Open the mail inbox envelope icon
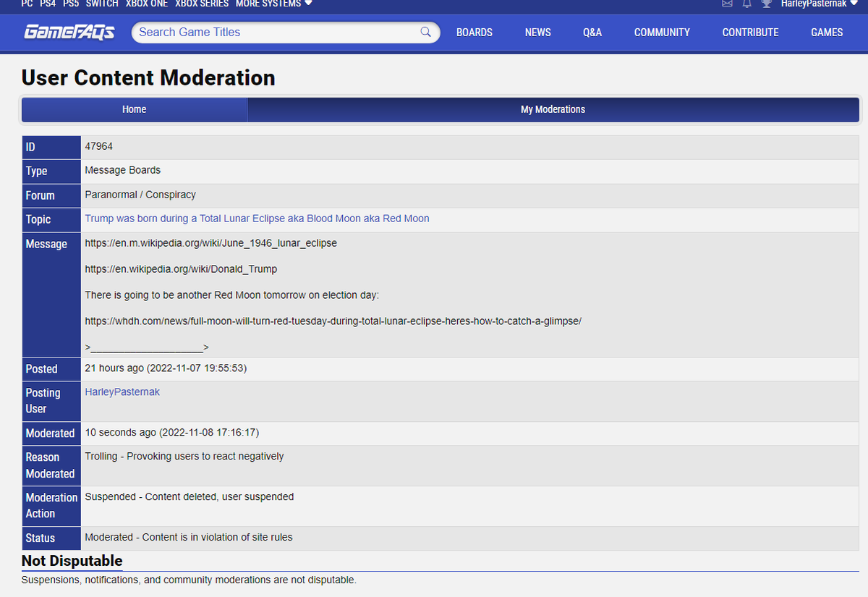868x597 pixels. click(728, 4)
